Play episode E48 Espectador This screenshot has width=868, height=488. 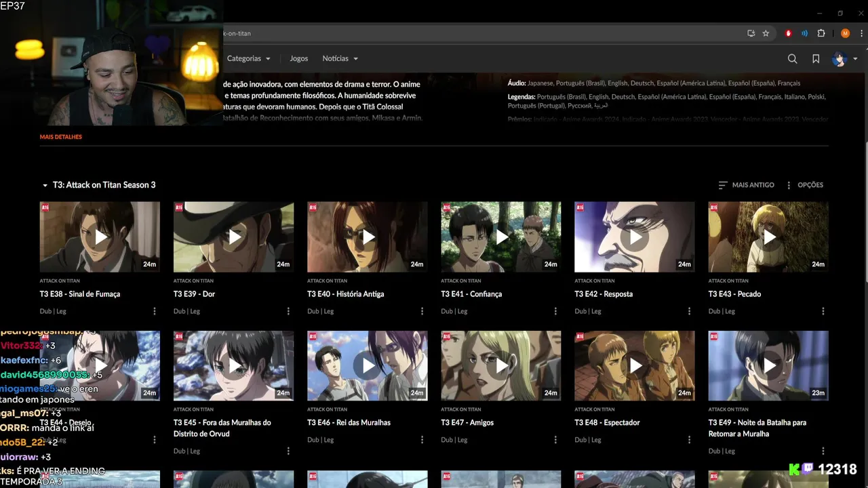(635, 366)
